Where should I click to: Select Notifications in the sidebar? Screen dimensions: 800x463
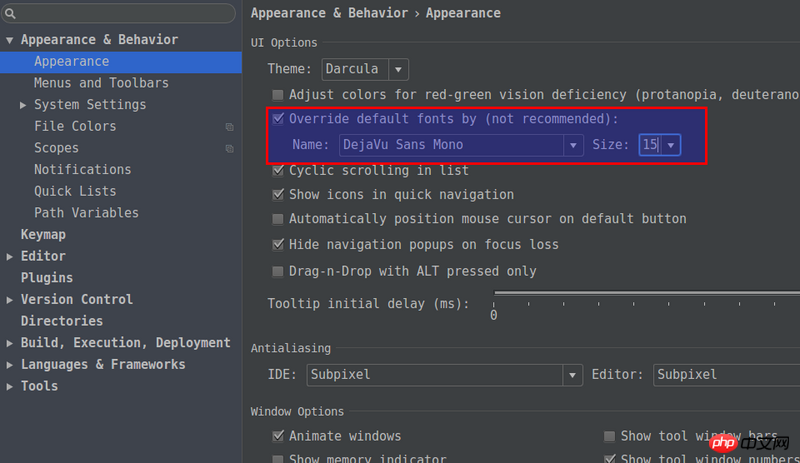pos(82,169)
